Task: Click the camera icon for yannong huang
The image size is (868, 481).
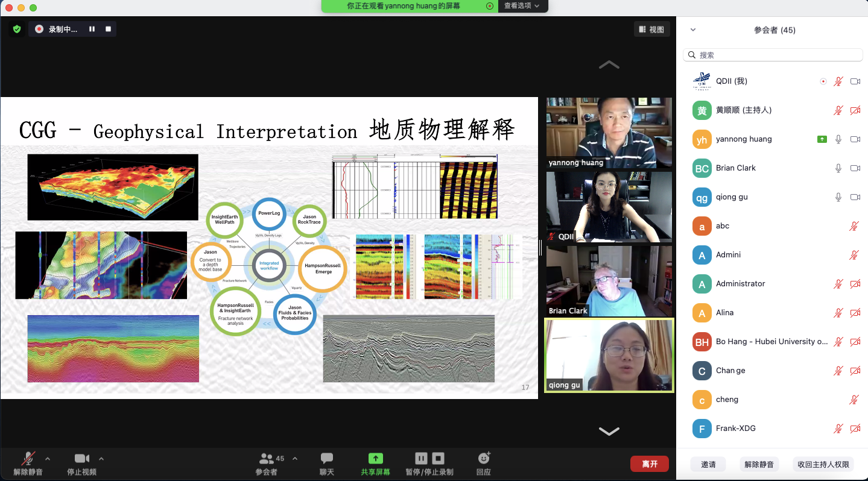Action: click(855, 139)
